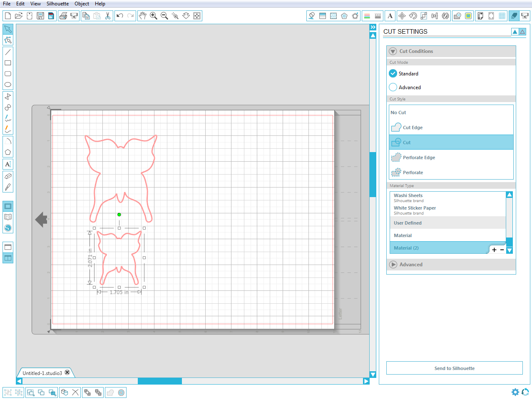The height and width of the screenshot is (400, 532).
Task: Collapse side panel with double-arrow chevron
Action: tap(373, 27)
